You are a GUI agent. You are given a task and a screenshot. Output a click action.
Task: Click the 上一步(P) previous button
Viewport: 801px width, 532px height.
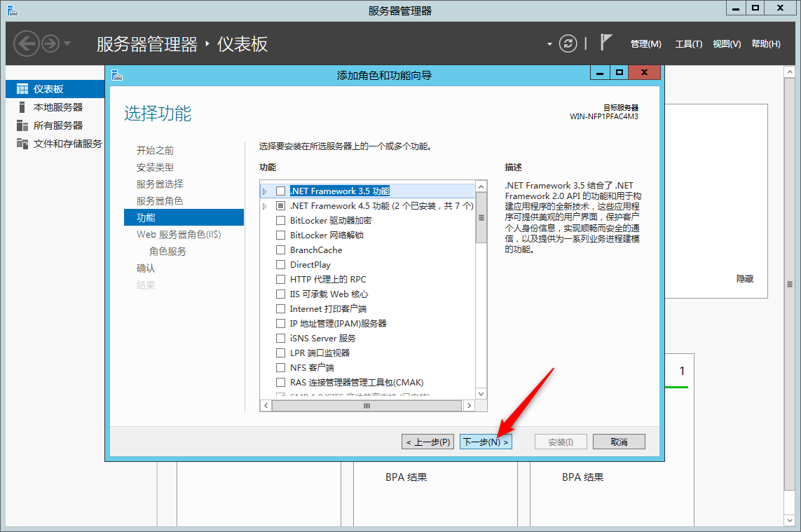pos(427,442)
